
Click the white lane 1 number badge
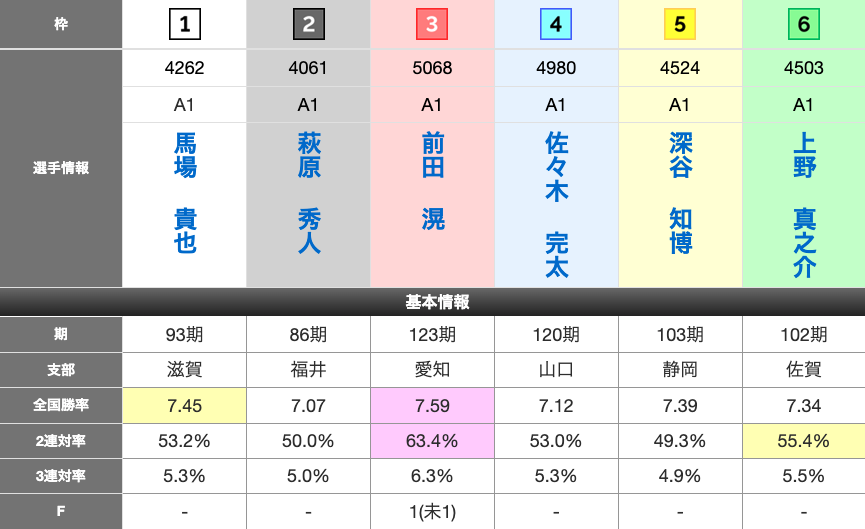[x=185, y=24]
